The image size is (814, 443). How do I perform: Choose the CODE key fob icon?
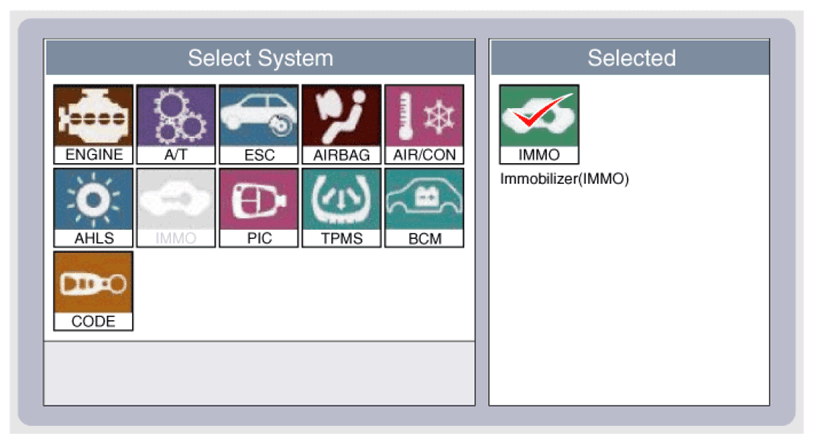pyautogui.click(x=93, y=291)
